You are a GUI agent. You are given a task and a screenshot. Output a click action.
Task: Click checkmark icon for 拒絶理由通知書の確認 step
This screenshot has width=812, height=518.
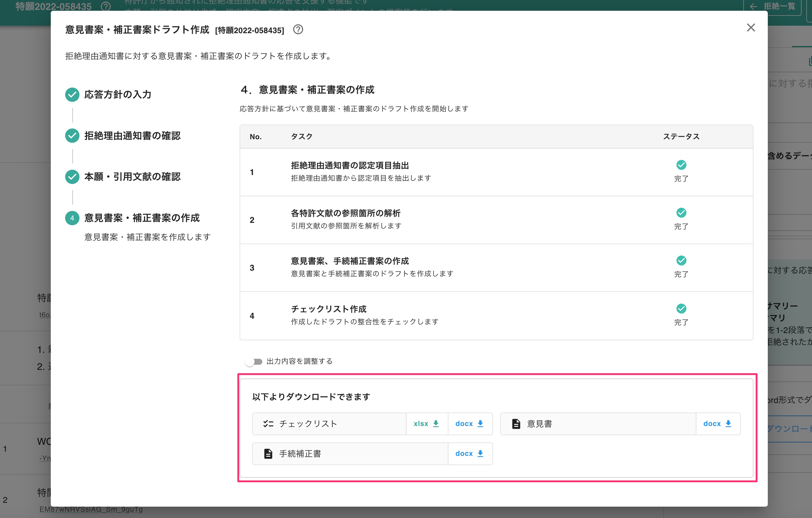click(x=72, y=136)
